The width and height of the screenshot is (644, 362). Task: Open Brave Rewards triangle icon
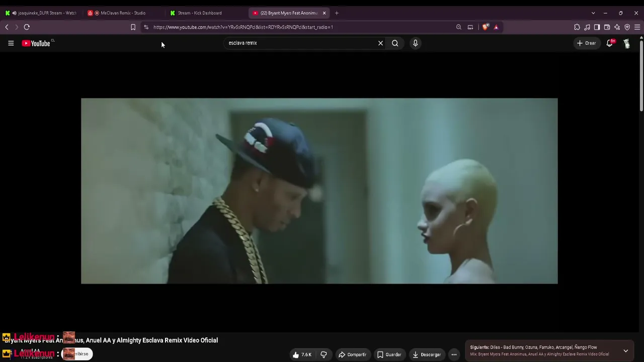click(x=496, y=27)
